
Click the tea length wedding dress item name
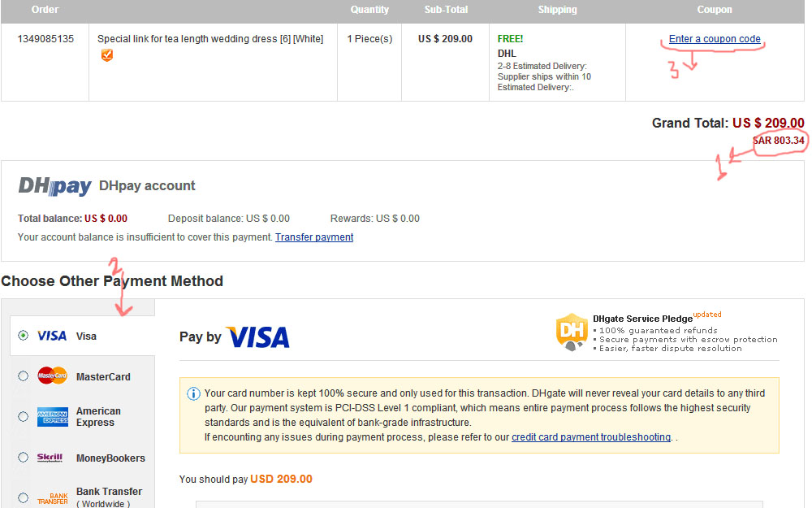tap(209, 39)
